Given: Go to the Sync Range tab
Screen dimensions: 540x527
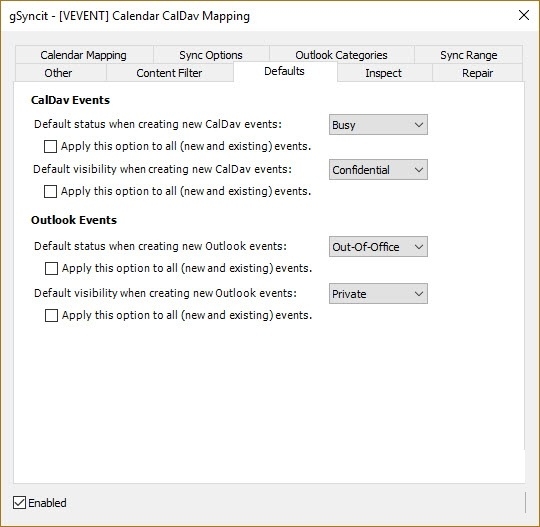Looking at the screenshot, I should 468,55.
